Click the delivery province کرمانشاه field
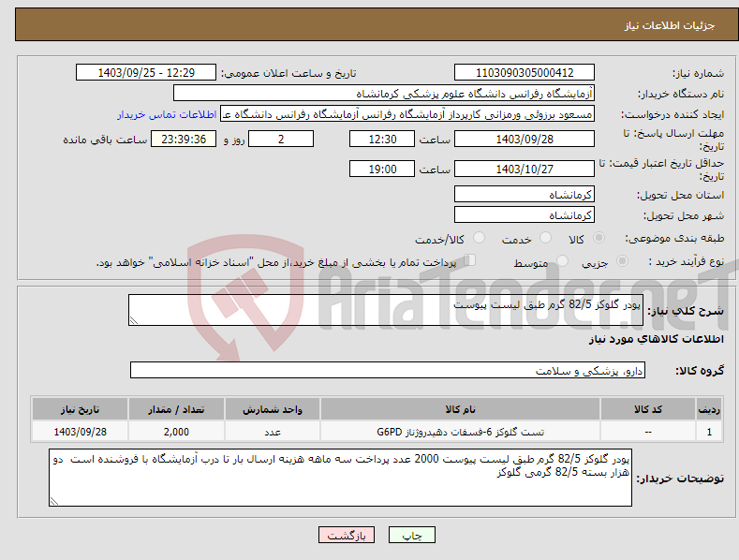 [525, 194]
